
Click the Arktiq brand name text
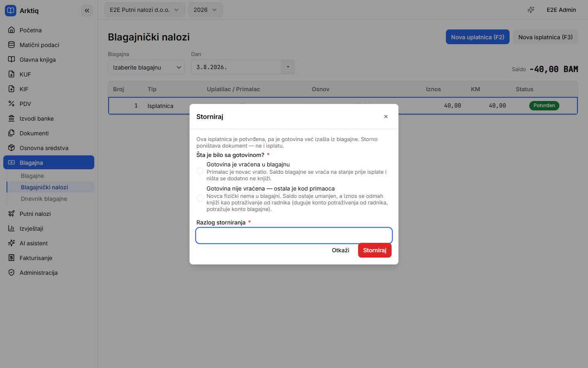point(29,11)
